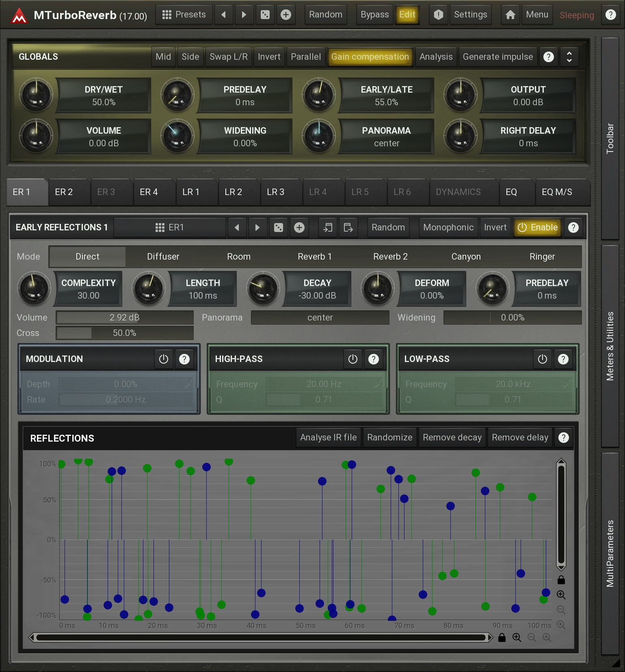This screenshot has height=672, width=625.
Task: Open the Presets dropdown list
Action: (184, 15)
